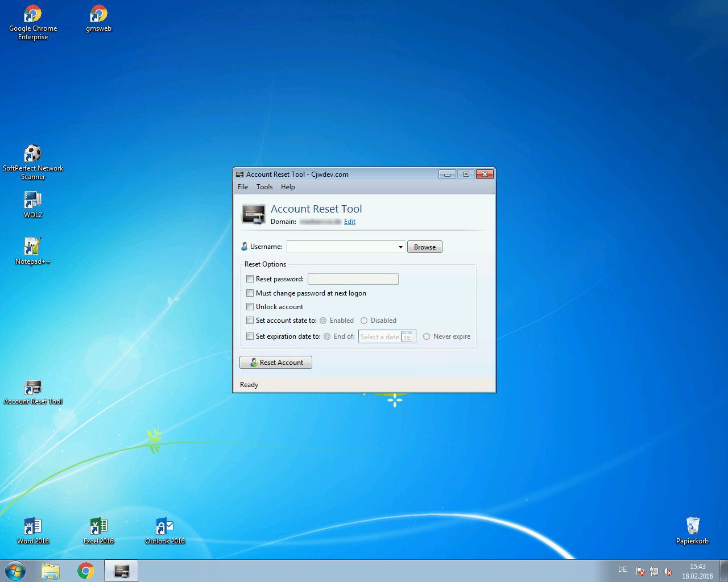Expand the Username dropdown arrow
The height and width of the screenshot is (582, 728).
coord(400,247)
